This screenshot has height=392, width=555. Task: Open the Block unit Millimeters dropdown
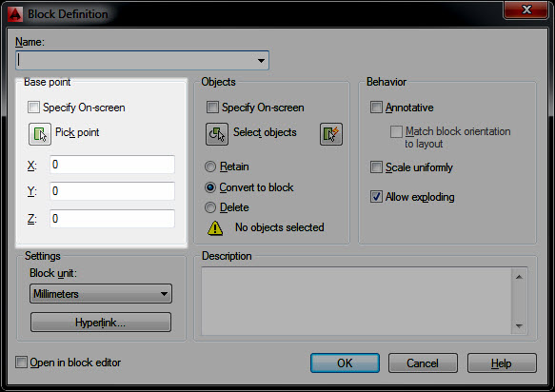pyautogui.click(x=101, y=294)
